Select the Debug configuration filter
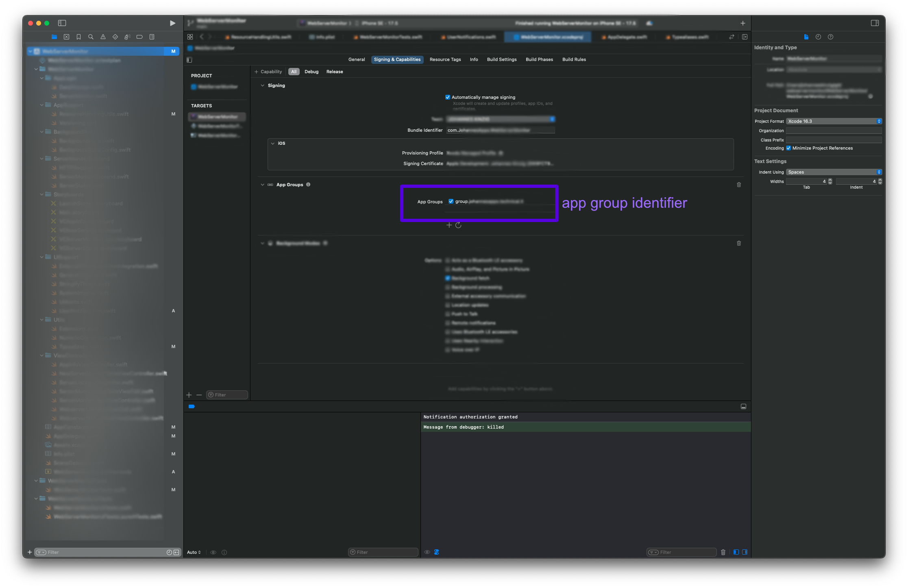908x588 pixels. [311, 72]
